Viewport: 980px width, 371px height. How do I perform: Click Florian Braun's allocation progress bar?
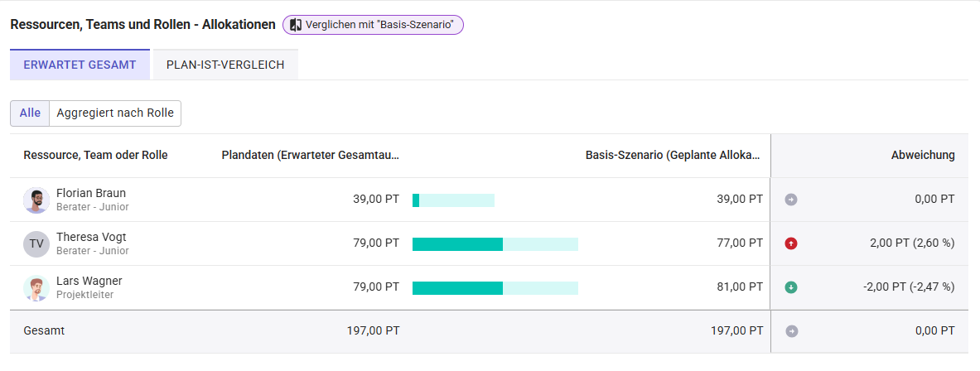coord(453,200)
